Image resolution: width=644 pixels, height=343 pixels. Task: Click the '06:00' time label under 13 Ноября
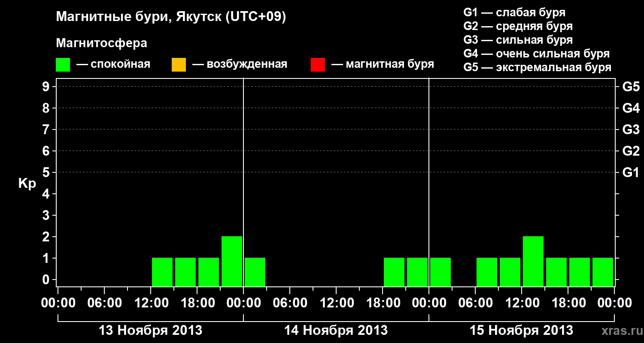point(105,303)
